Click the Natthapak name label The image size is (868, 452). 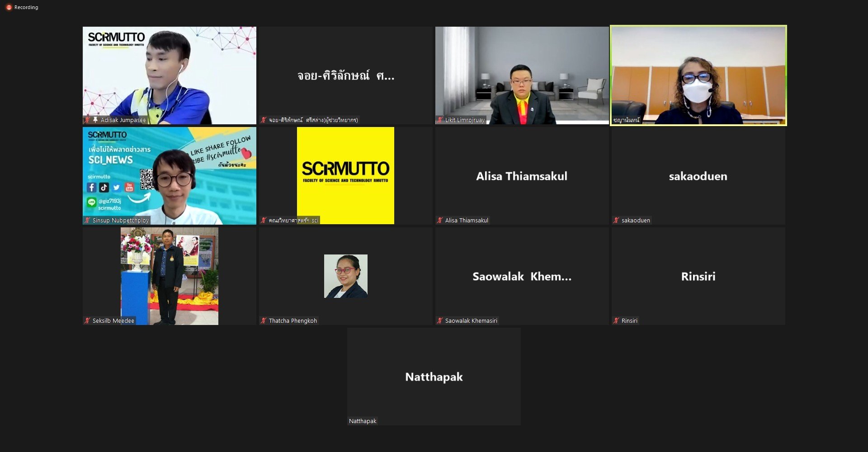coord(363,421)
